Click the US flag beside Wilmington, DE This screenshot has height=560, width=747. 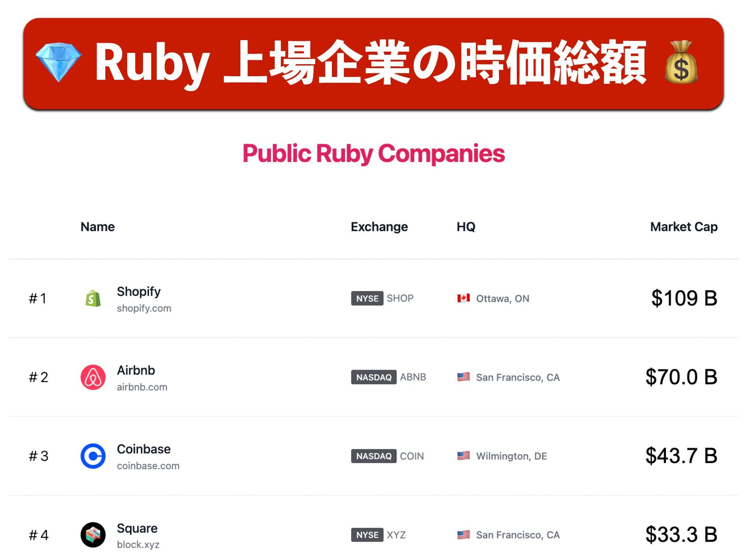pyautogui.click(x=463, y=455)
